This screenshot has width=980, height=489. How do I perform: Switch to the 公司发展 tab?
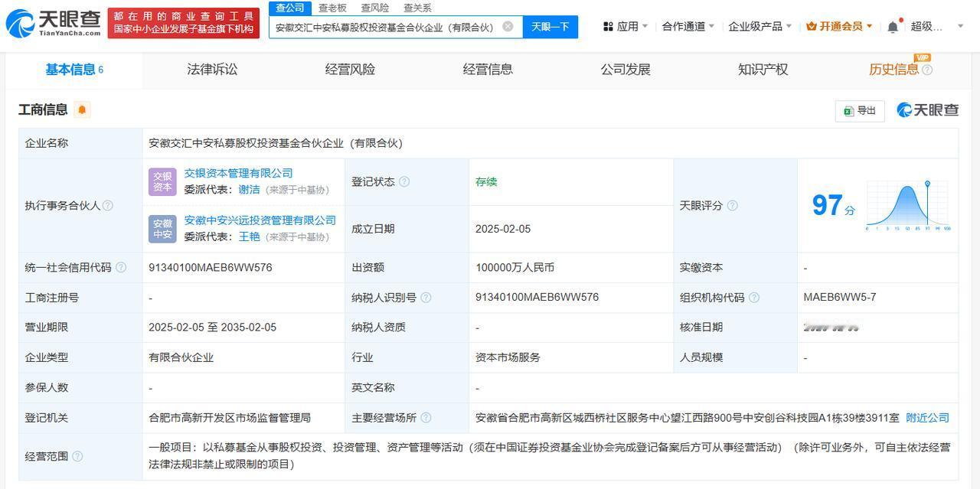tap(626, 70)
